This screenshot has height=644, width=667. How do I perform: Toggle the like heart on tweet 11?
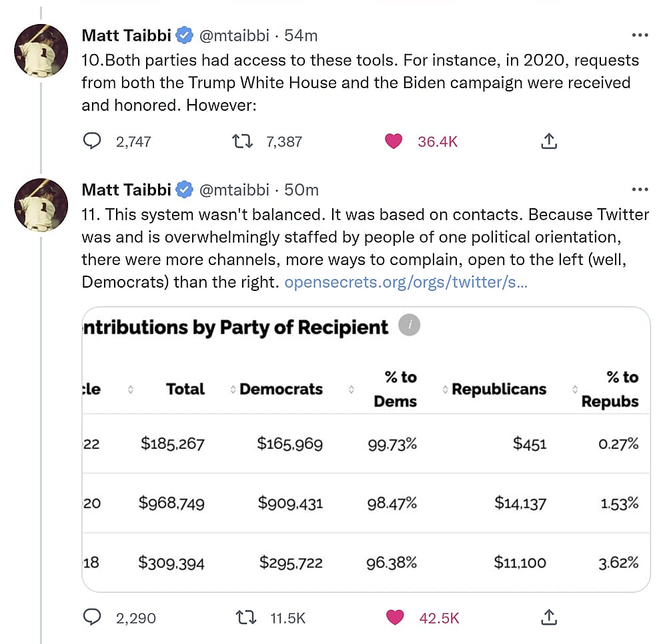[x=394, y=617]
